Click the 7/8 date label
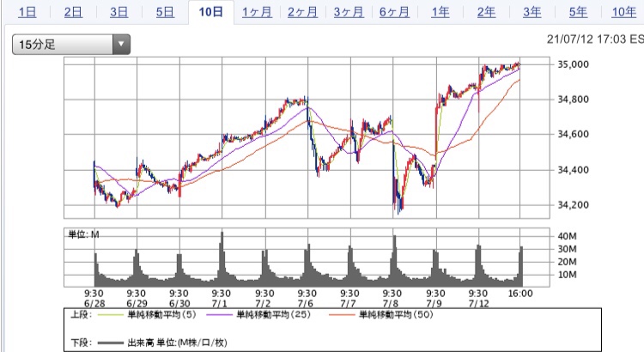The image size is (644, 352). (x=390, y=304)
